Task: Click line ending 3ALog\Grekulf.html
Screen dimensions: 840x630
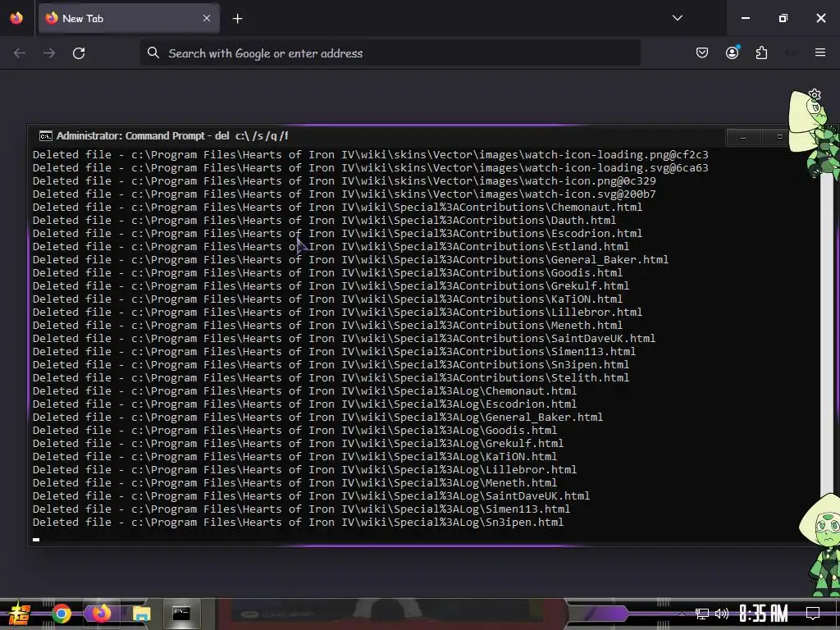Action: point(298,444)
